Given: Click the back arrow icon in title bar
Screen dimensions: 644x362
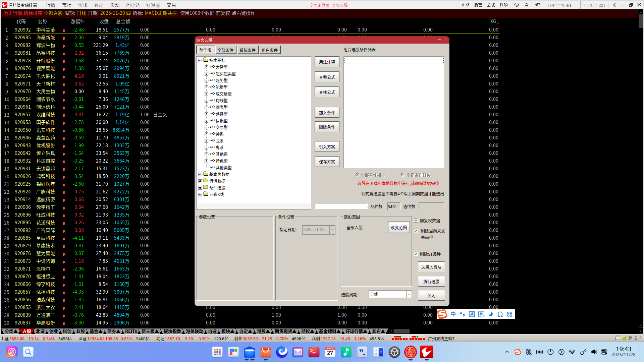Looking at the screenshot, I should (614, 5).
